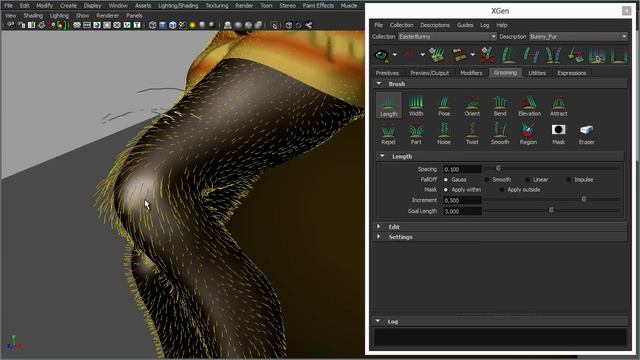
Task: Click the Spacing slider handle
Action: tap(498, 168)
